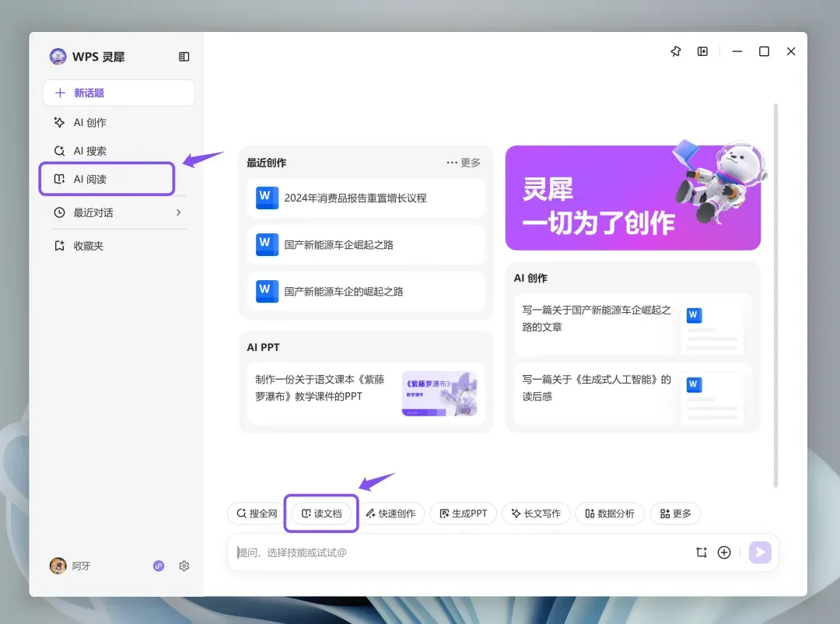Screen dimensions: 840x624
Task: Toggle the side dock layout icon
Action: pos(702,51)
